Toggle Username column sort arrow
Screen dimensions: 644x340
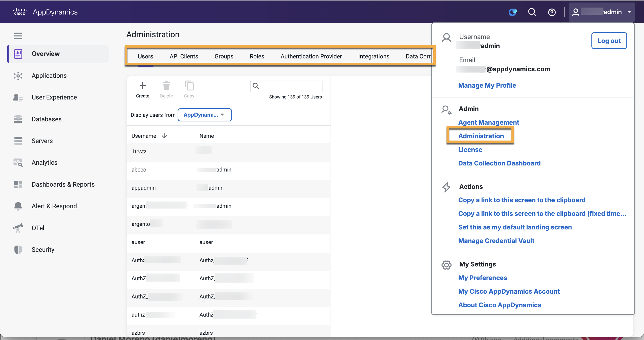point(164,136)
